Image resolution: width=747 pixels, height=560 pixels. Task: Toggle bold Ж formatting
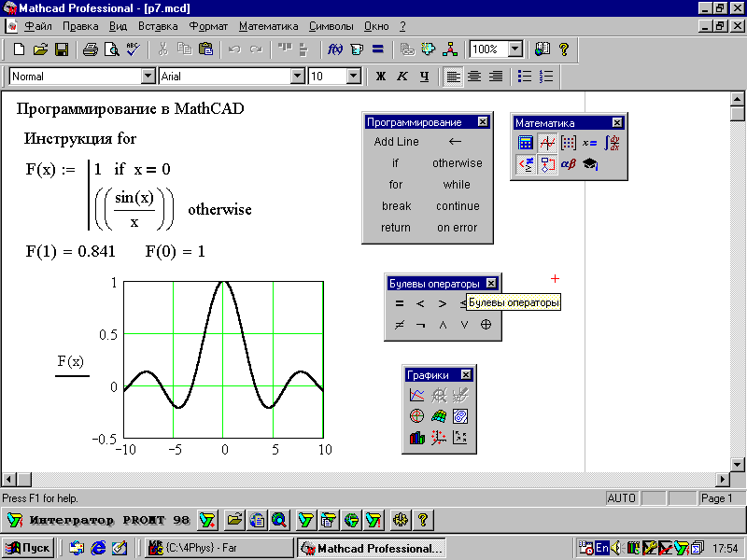point(381,77)
